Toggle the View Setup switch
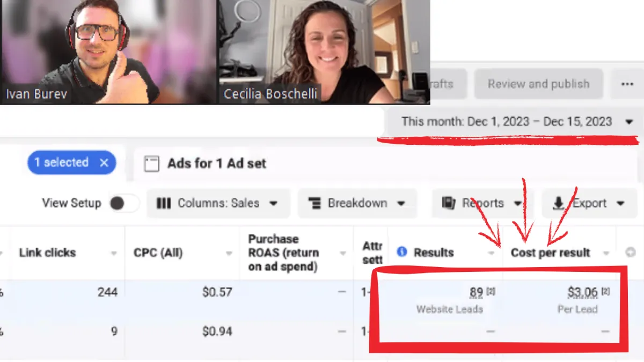The image size is (644, 362). click(x=123, y=203)
